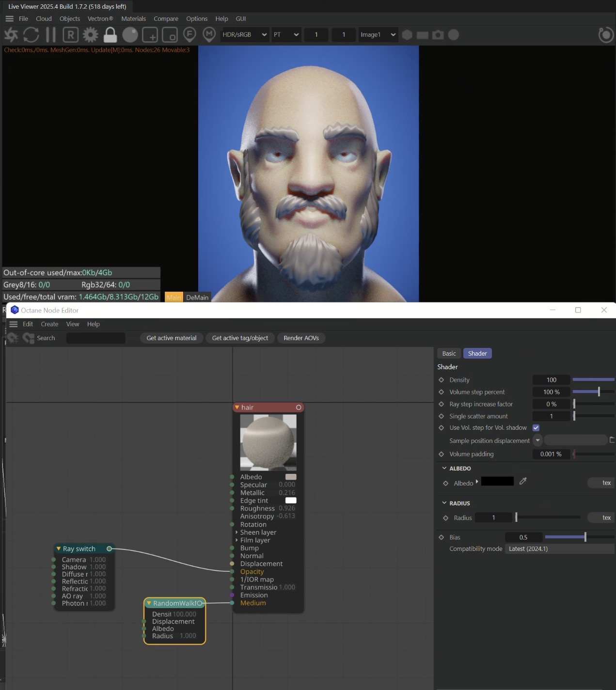The height and width of the screenshot is (690, 616).
Task: Click the eyedropper next to Albedo swatch
Action: pyautogui.click(x=523, y=481)
